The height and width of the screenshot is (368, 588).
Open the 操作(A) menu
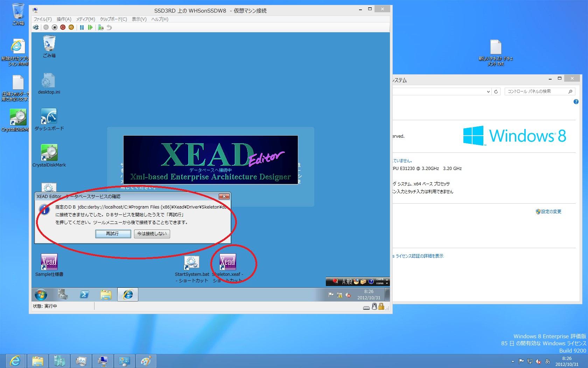(x=64, y=19)
